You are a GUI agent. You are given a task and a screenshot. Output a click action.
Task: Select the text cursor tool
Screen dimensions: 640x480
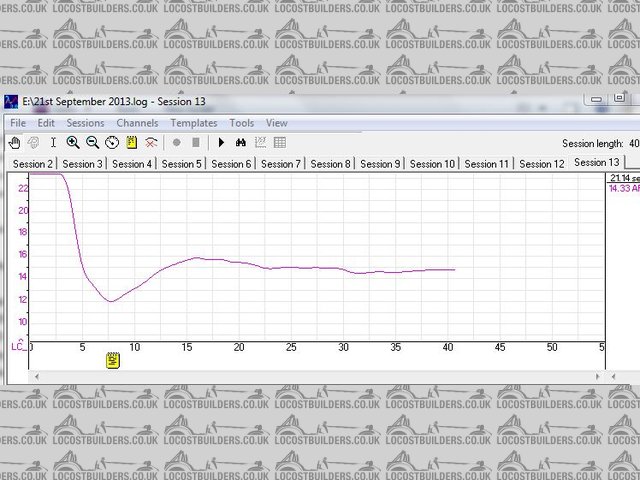(x=53, y=143)
